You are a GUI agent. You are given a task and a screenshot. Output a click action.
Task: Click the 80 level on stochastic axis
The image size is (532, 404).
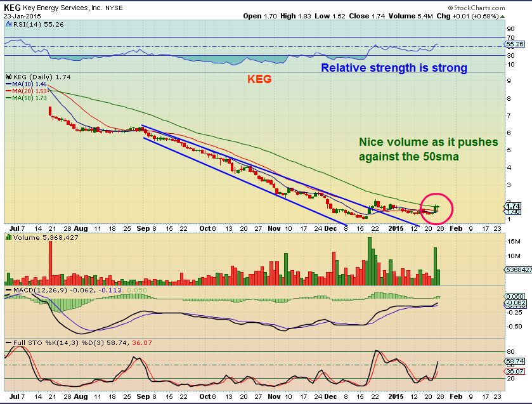point(510,352)
